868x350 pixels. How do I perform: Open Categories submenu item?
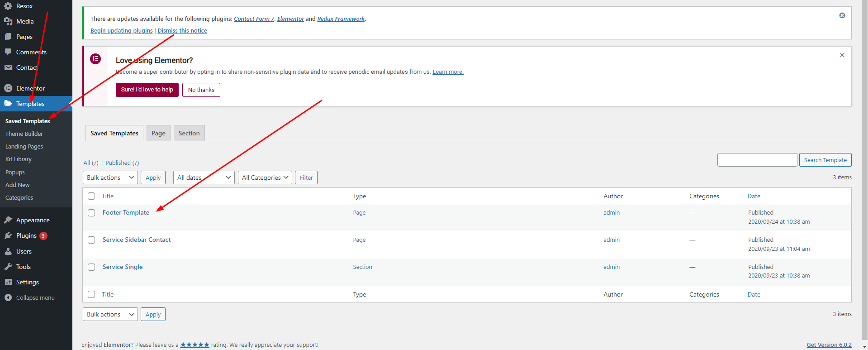tap(19, 197)
